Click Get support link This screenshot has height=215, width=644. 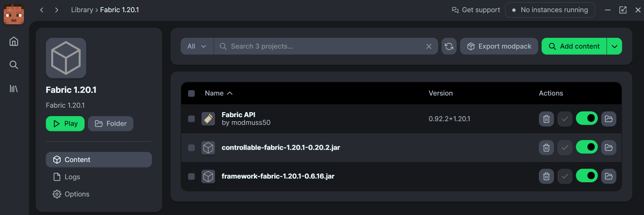tap(476, 10)
